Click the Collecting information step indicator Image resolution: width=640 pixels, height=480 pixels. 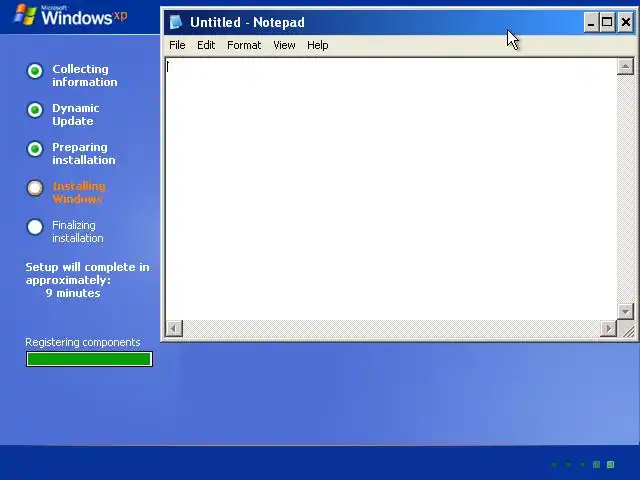35,71
